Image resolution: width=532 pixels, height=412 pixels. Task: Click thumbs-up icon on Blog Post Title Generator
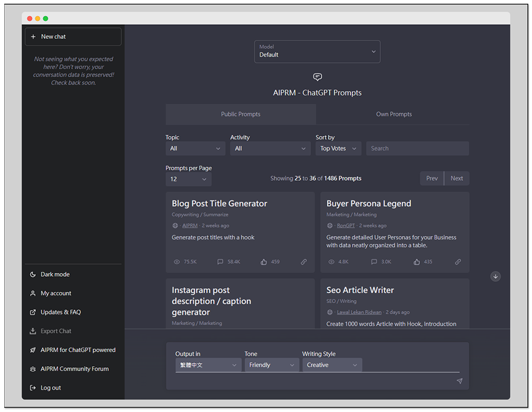264,262
